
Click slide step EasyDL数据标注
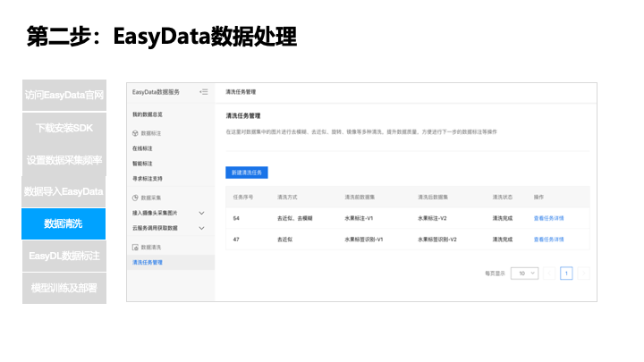(64, 257)
